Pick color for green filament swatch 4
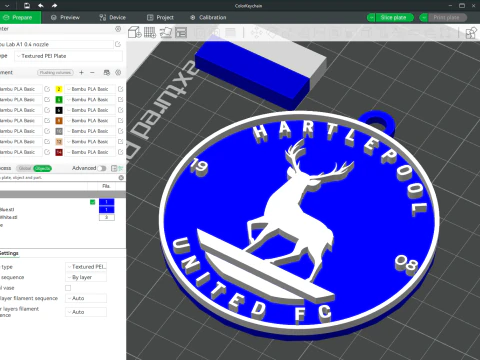Image resolution: width=480 pixels, height=360 pixels. [x=59, y=99]
